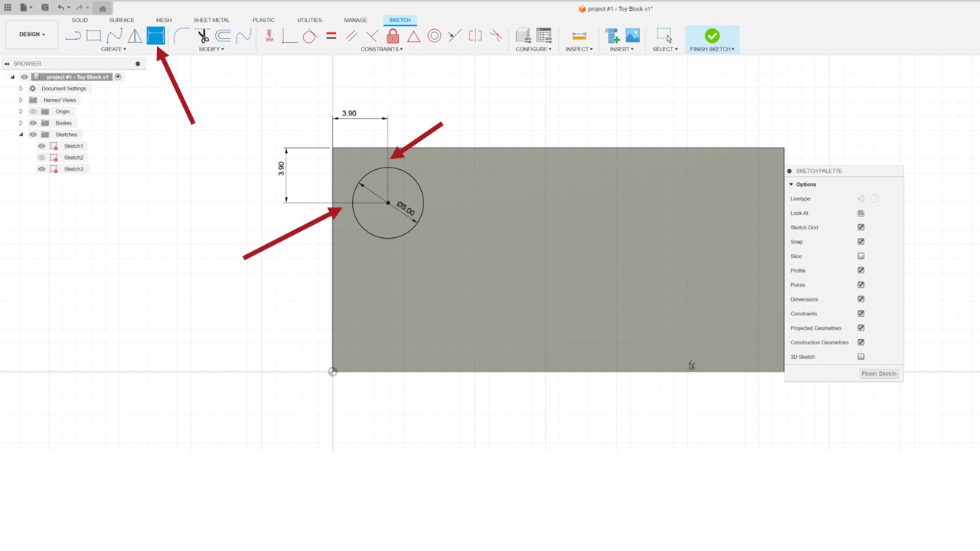Expand the Origin folder
Screen dimensions: 980x551
pyautogui.click(x=21, y=112)
